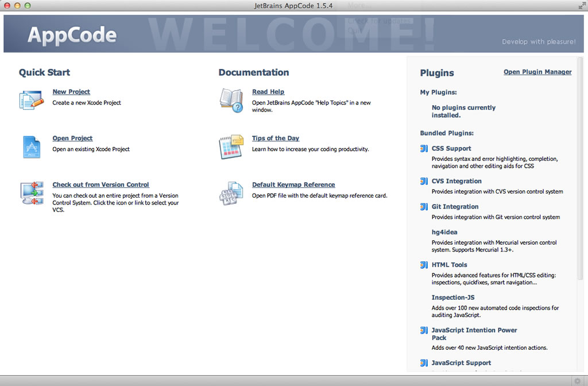Viewport: 588px width, 386px height.
Task: Click the 'Provides integration with CVS version control' text
Action: [x=497, y=192]
